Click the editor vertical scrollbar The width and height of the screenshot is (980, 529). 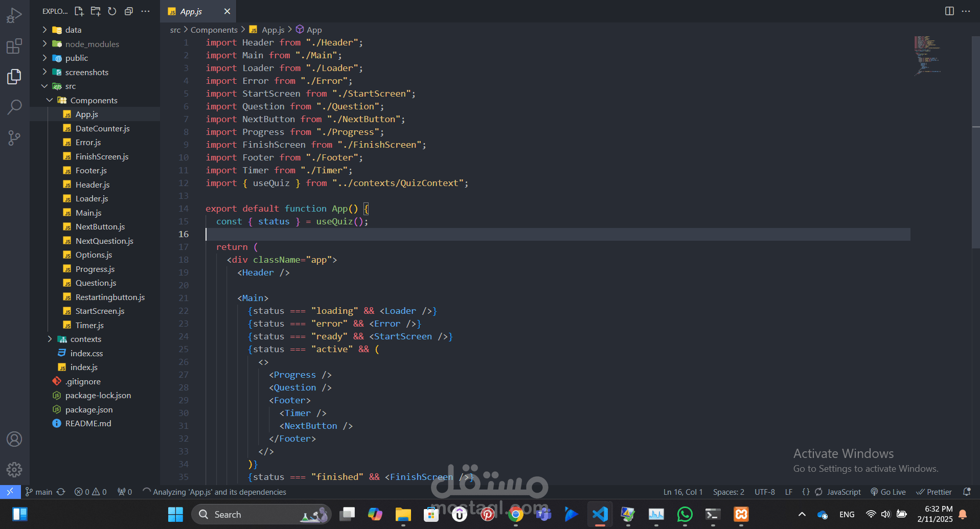click(975, 141)
